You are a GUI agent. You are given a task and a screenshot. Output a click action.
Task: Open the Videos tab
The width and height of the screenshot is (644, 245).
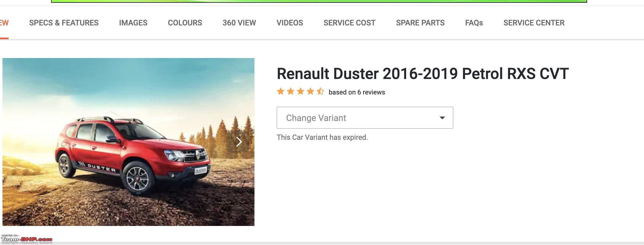click(290, 23)
